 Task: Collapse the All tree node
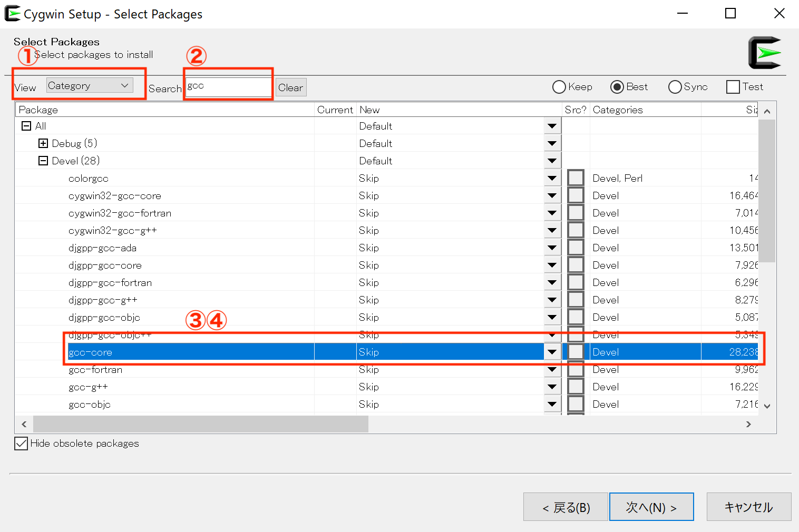pyautogui.click(x=26, y=126)
